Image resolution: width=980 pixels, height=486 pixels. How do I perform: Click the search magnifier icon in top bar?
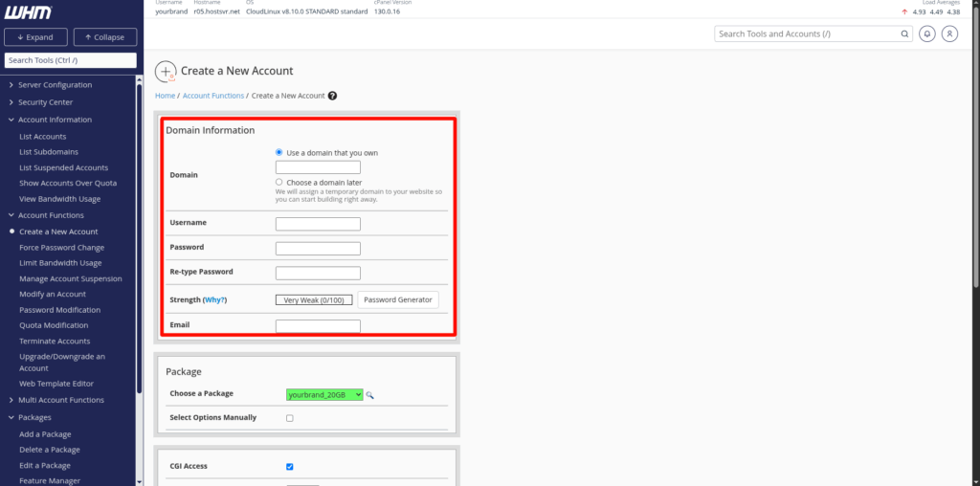tap(904, 33)
